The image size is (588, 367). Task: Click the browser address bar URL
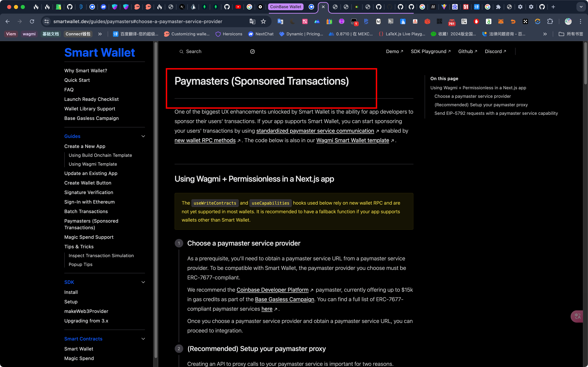(x=138, y=22)
